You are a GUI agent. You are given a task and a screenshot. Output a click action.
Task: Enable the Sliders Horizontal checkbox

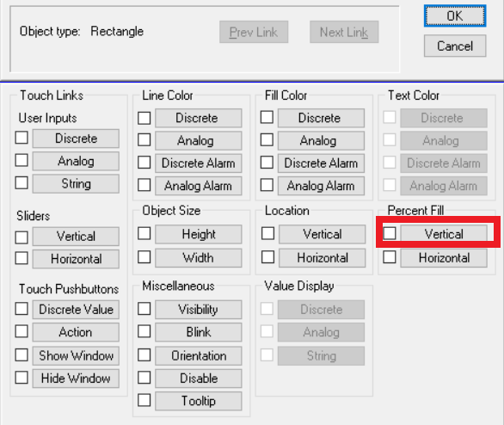pos(22,258)
